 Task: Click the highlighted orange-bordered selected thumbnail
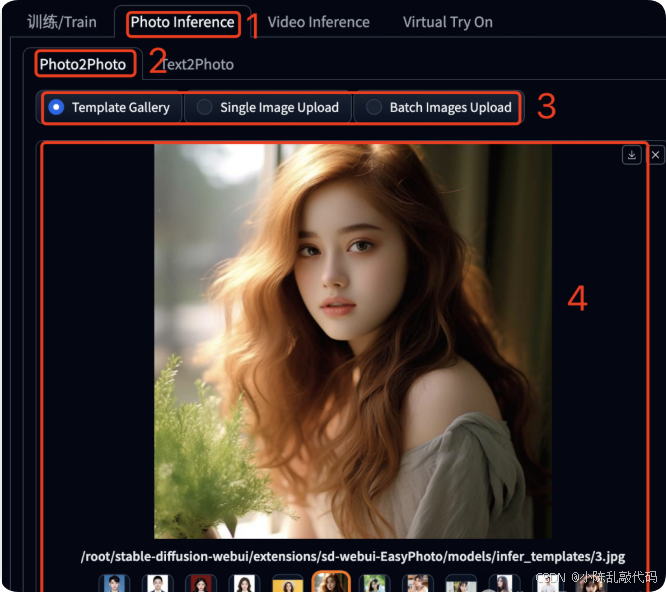point(331,582)
